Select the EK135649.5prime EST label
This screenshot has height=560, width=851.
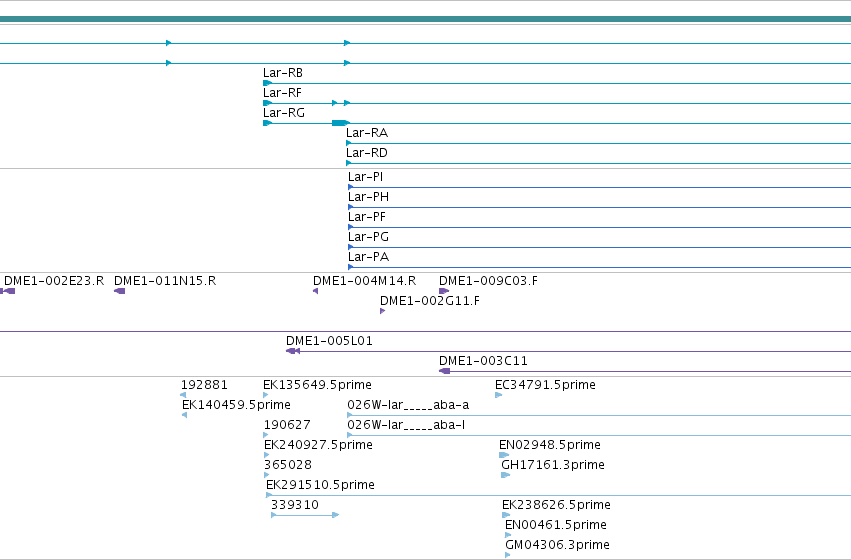[317, 385]
